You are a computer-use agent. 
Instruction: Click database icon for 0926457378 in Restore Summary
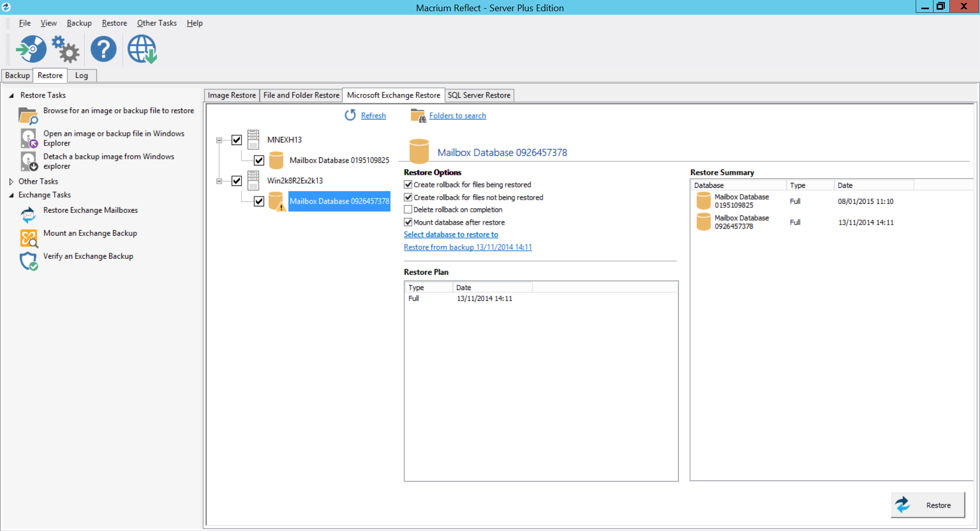coord(703,222)
